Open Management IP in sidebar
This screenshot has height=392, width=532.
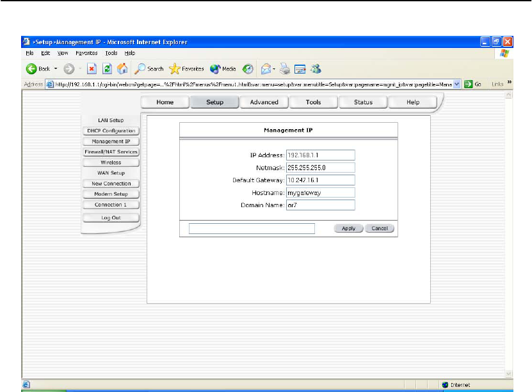point(111,141)
